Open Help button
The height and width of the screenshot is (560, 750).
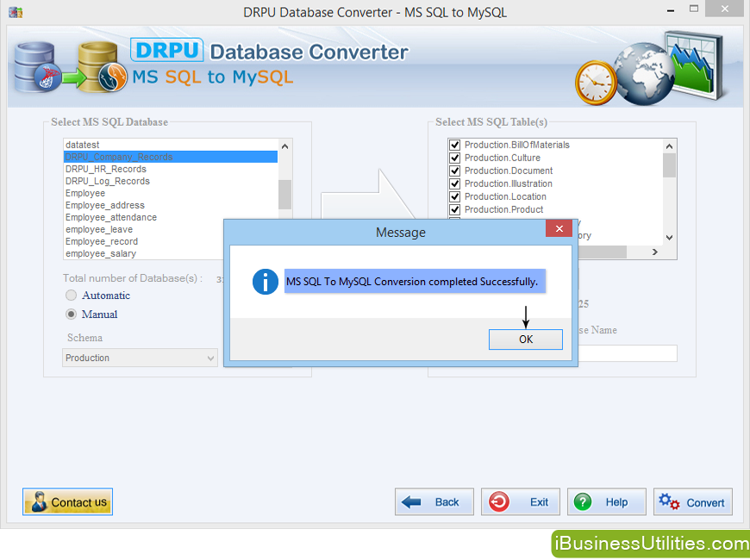[607, 501]
